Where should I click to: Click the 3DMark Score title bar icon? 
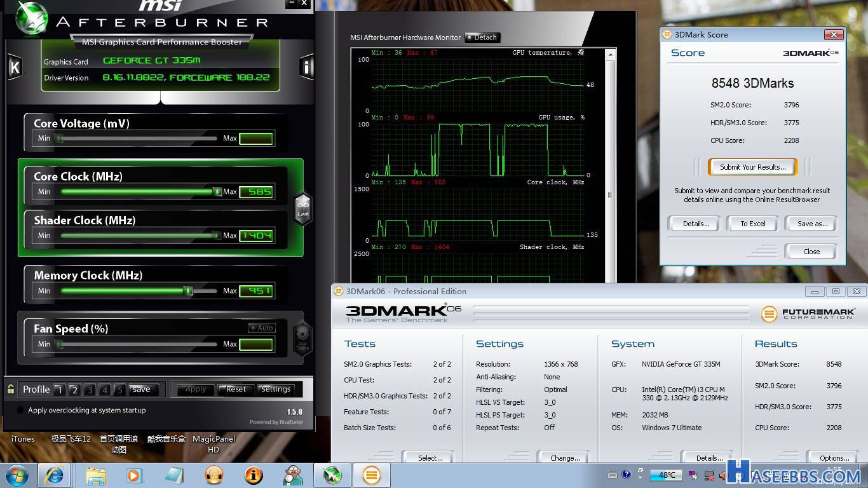667,34
